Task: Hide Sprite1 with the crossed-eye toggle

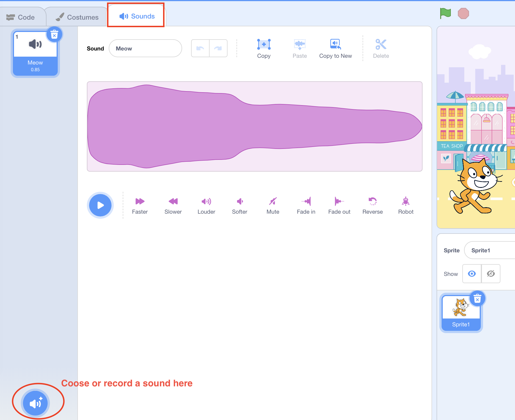Action: [x=491, y=274]
